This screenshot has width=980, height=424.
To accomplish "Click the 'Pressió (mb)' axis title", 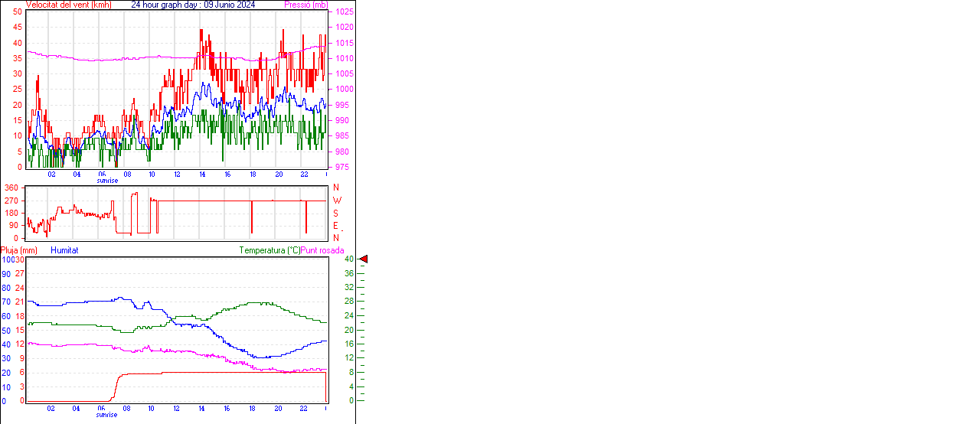I will tap(305, 5).
